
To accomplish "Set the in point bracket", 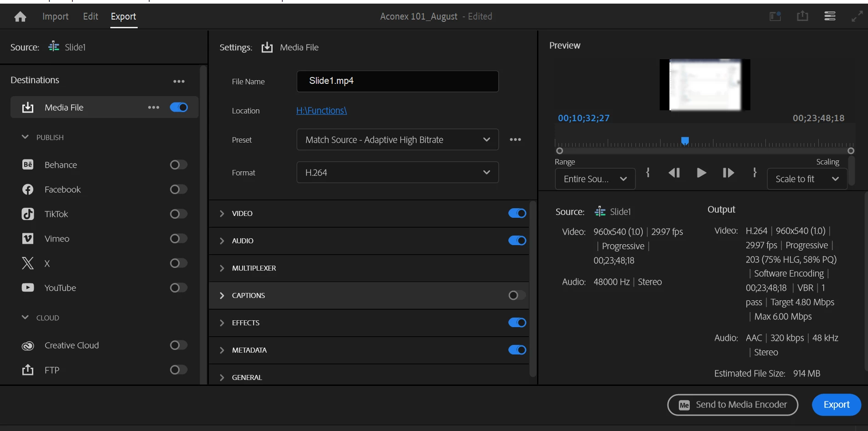I will click(x=648, y=173).
